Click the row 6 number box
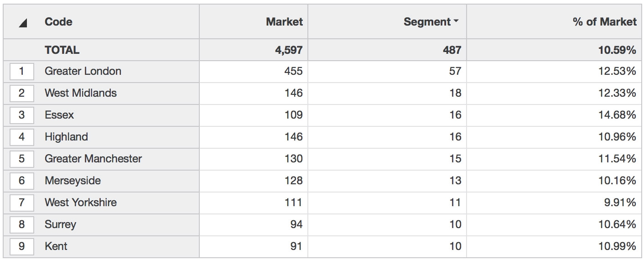 pyautogui.click(x=21, y=181)
